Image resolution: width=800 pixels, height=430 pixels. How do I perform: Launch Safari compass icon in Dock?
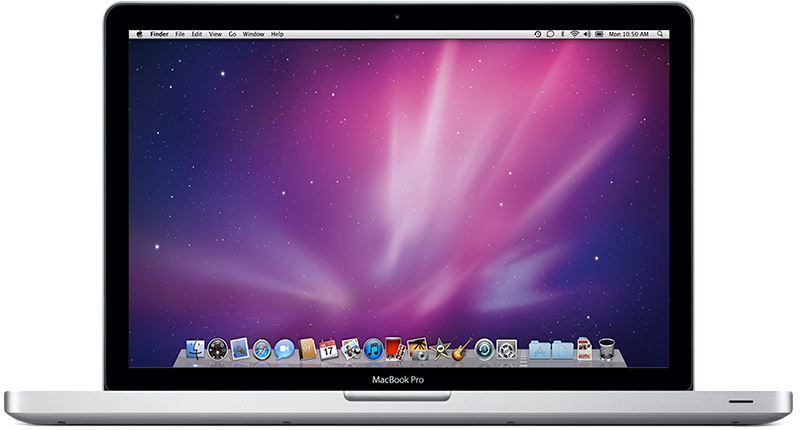tap(262, 350)
